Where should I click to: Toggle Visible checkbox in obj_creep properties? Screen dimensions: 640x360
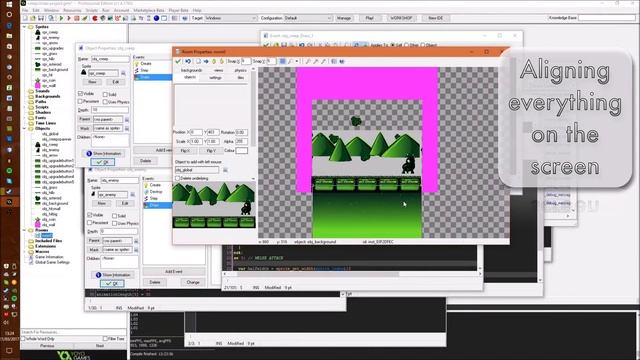coord(80,94)
